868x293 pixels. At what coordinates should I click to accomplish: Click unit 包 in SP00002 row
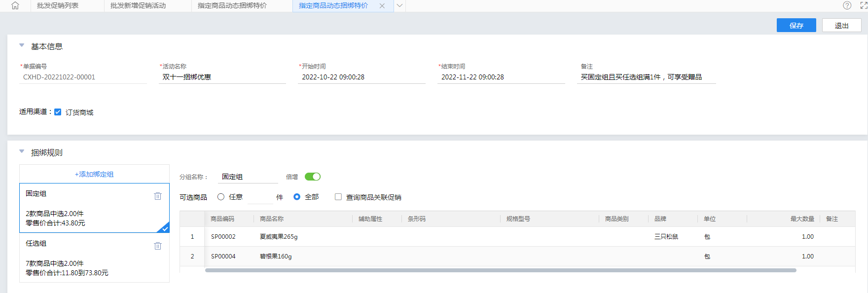click(707, 237)
